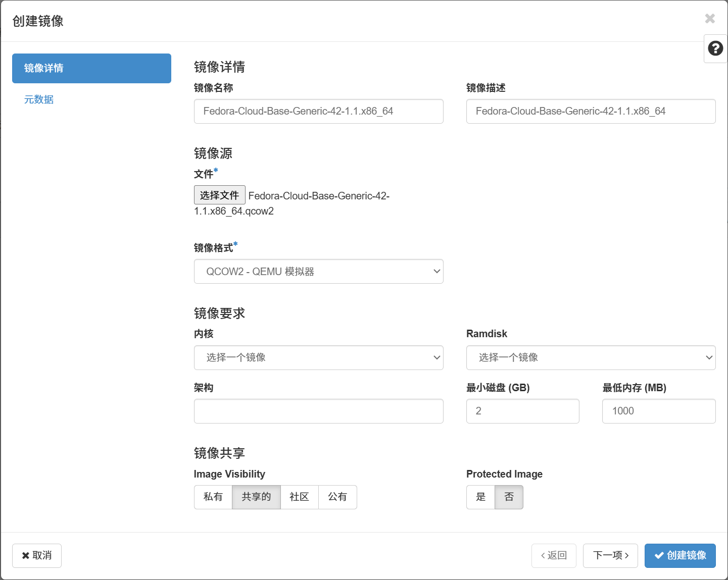The height and width of the screenshot is (580, 728).
Task: Set image visibility to 社区
Action: tap(299, 497)
